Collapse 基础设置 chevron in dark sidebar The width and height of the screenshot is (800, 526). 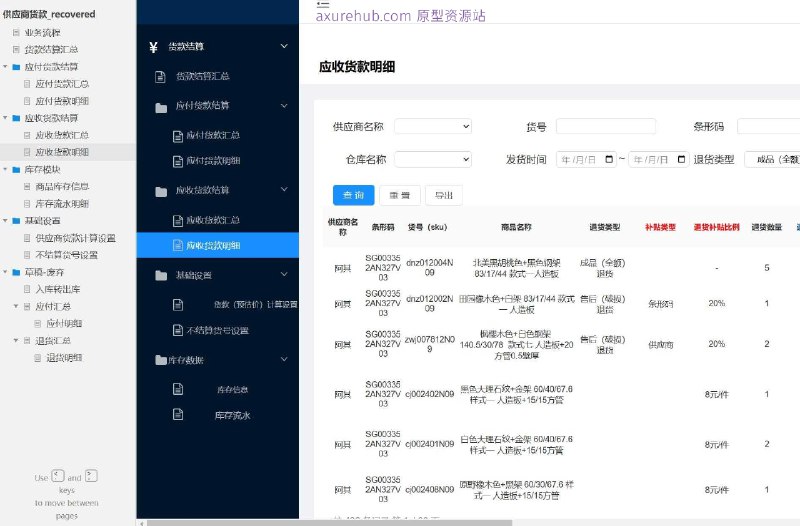284,274
